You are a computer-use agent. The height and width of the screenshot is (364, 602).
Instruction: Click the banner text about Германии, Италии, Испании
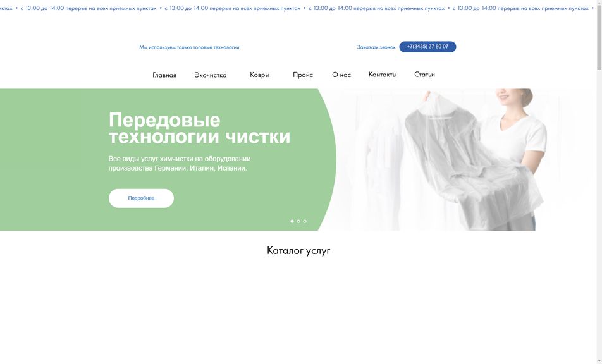click(180, 164)
